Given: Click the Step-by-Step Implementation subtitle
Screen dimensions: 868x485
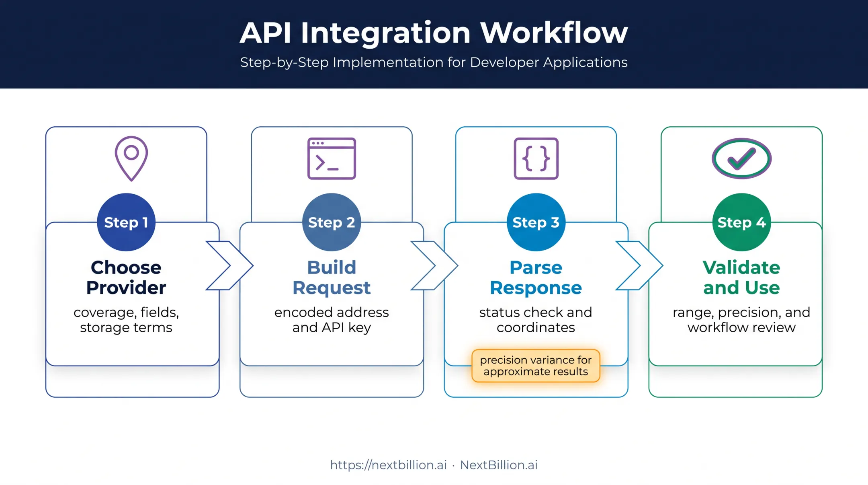Looking at the screenshot, I should point(434,62).
